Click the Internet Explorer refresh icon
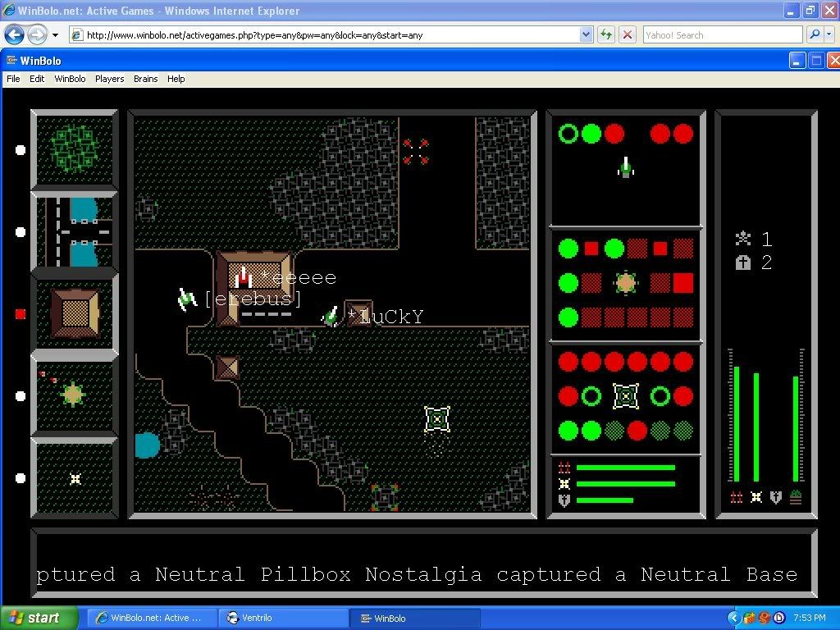 pos(606,34)
